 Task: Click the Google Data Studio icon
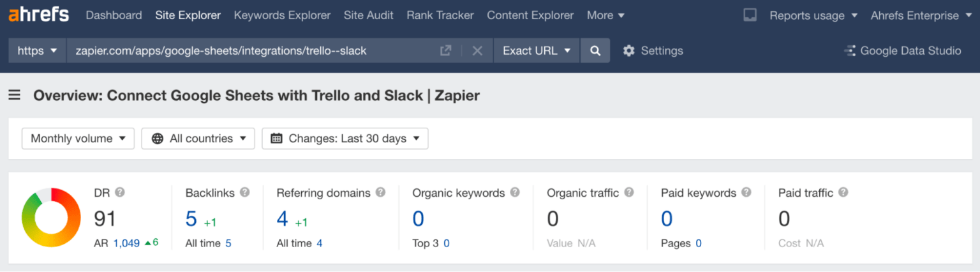(x=849, y=50)
